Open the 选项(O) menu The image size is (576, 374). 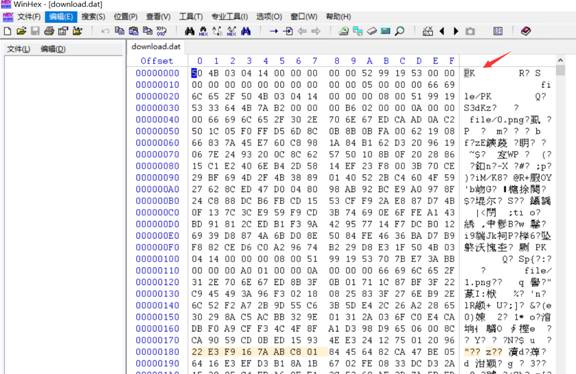click(x=269, y=17)
